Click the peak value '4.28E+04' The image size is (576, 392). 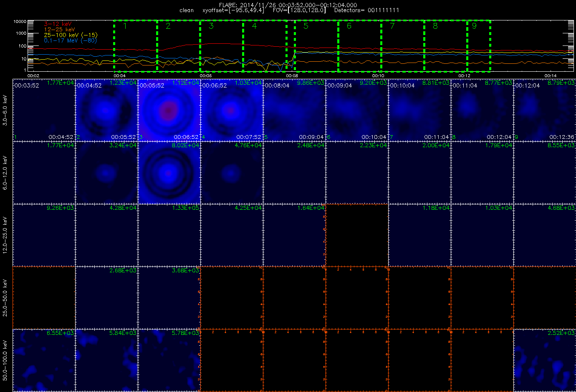click(x=123, y=208)
